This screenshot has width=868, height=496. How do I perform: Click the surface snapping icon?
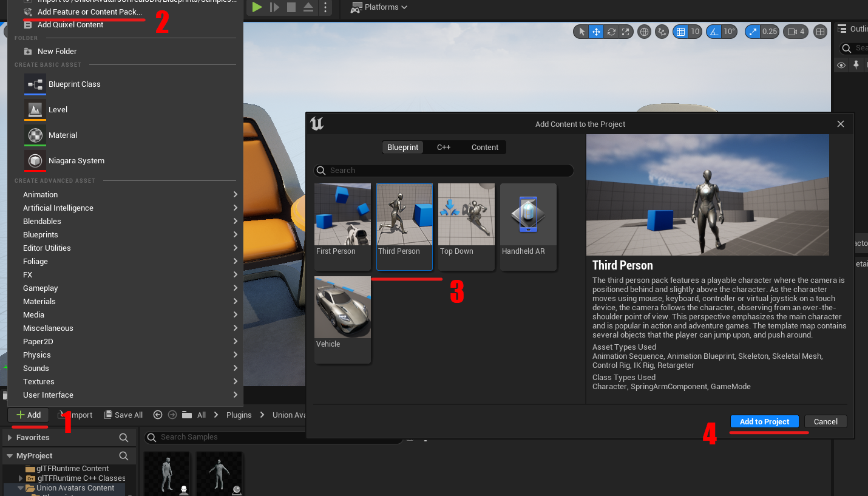click(x=662, y=32)
